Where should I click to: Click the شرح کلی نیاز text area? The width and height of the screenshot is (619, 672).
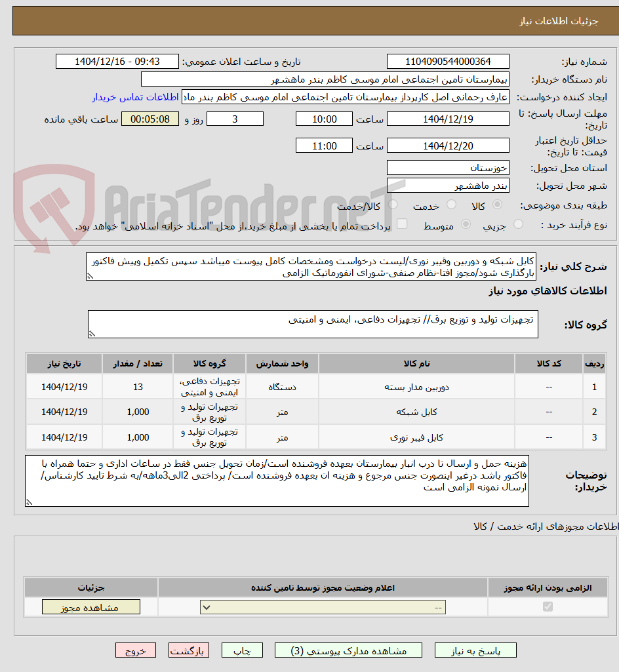[311, 267]
